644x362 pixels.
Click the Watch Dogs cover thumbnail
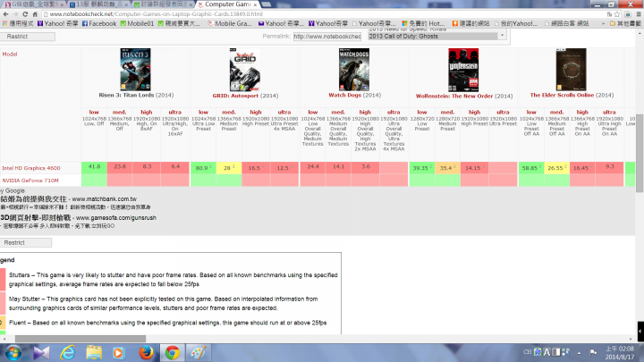pos(354,70)
